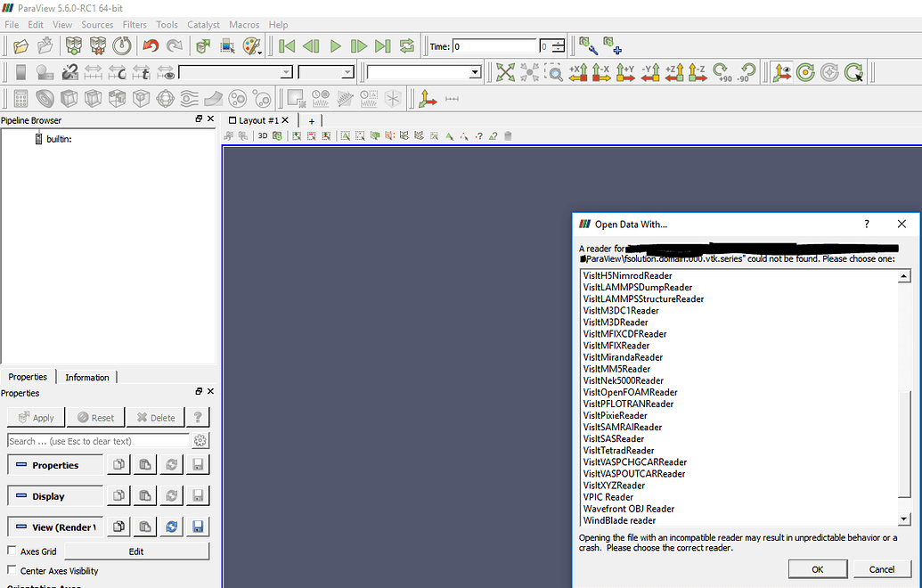
Task: Step to next frame
Action: pyautogui.click(x=359, y=45)
